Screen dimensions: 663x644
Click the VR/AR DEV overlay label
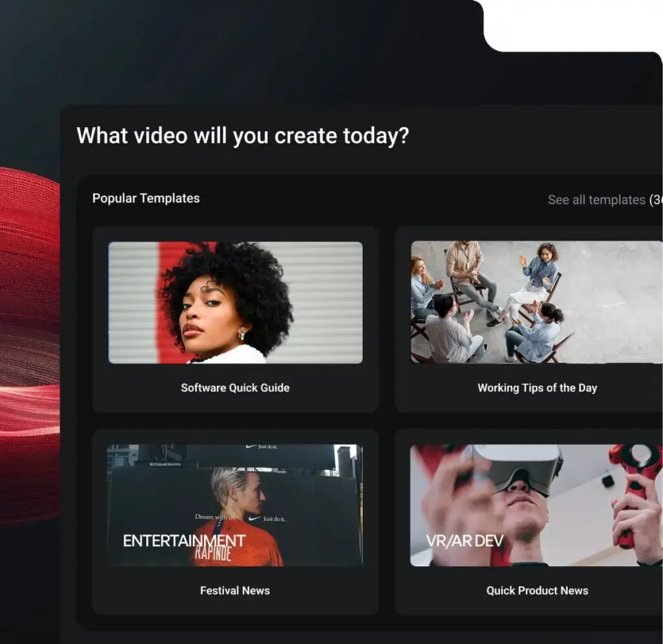[464, 541]
